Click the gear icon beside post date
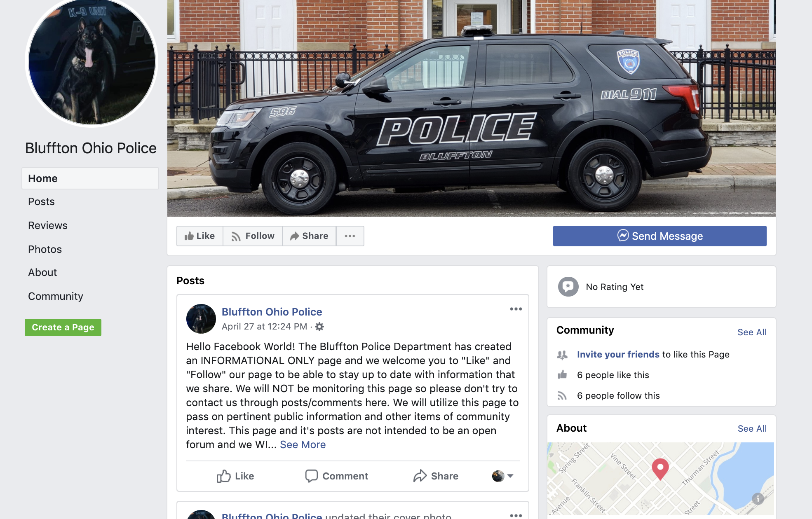 click(x=319, y=327)
